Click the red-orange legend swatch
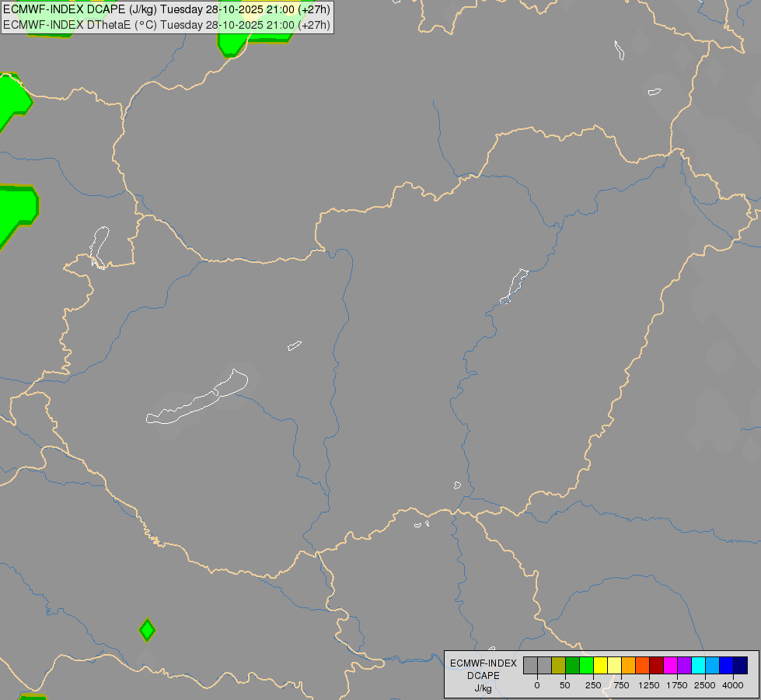Image resolution: width=761 pixels, height=700 pixels. (x=643, y=666)
